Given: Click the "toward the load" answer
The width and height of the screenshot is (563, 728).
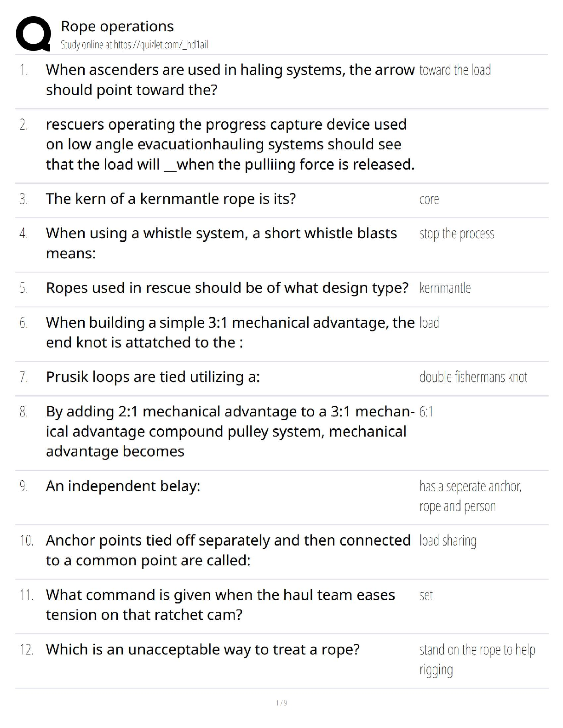Looking at the screenshot, I should [455, 70].
